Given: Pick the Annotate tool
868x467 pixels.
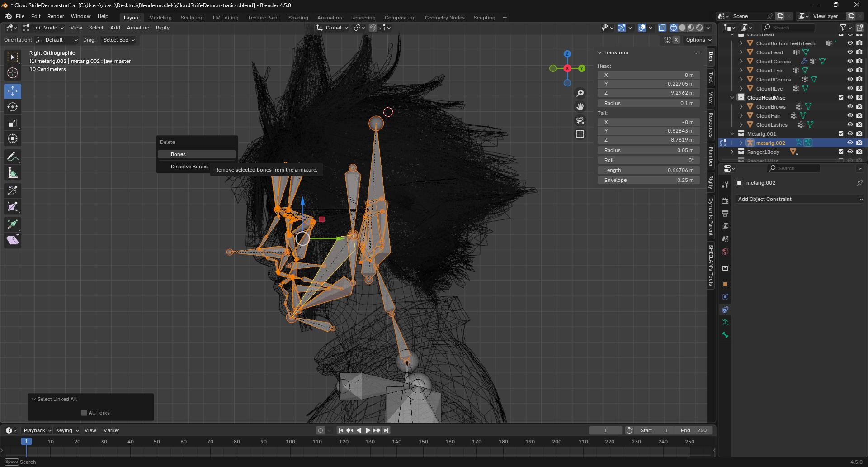Looking at the screenshot, I should pyautogui.click(x=13, y=157).
